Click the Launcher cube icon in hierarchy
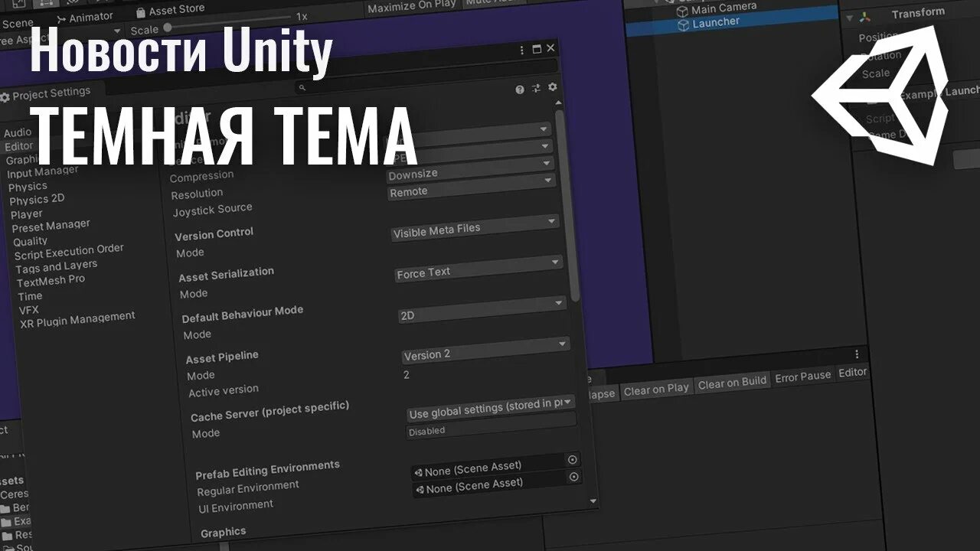Screen dimensions: 980x551 683,25
